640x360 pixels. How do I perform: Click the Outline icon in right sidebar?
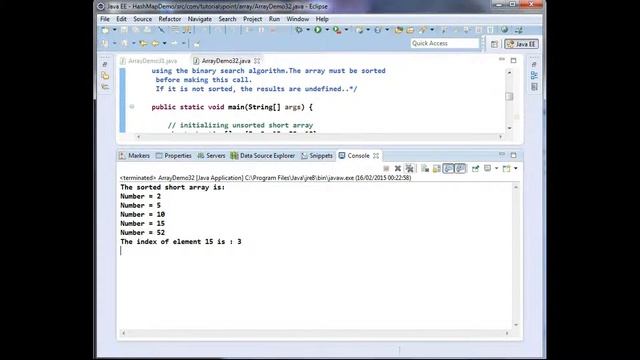point(534,76)
